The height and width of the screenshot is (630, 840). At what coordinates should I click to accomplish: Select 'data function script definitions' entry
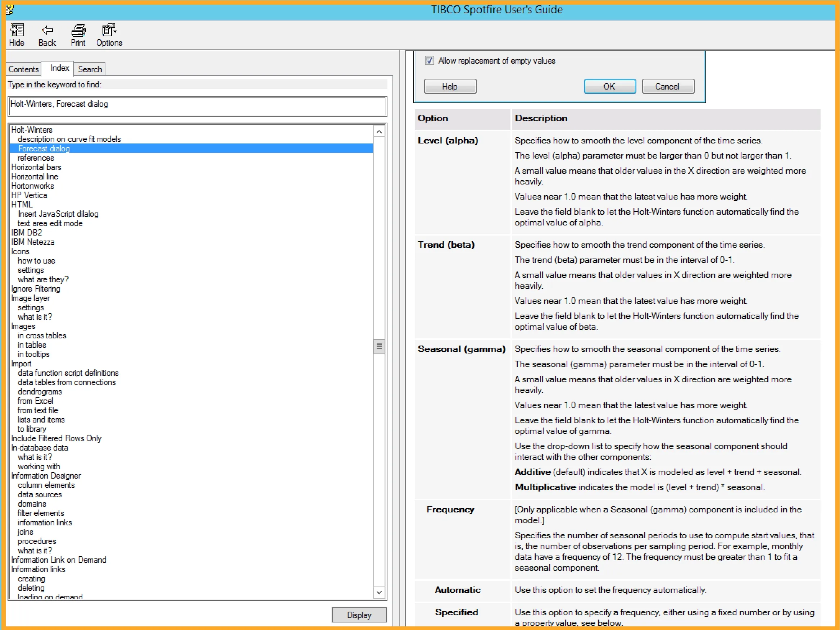click(x=68, y=373)
